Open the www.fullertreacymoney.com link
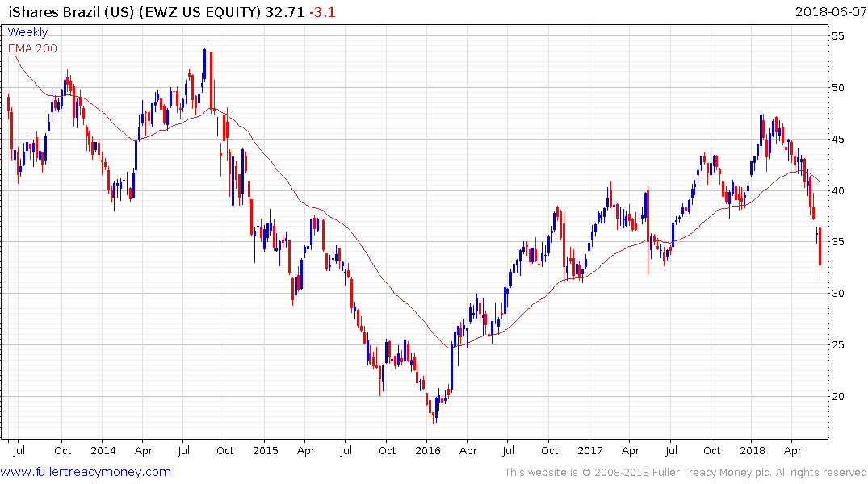 (86, 472)
